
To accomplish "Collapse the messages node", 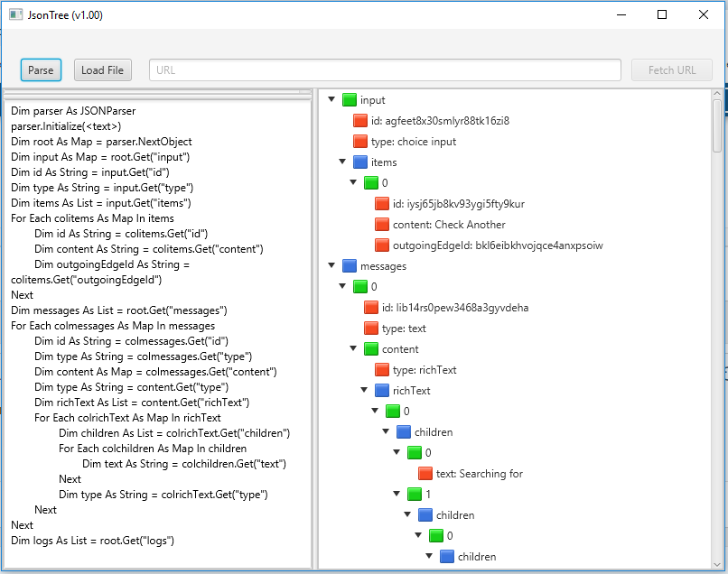I will (x=331, y=265).
